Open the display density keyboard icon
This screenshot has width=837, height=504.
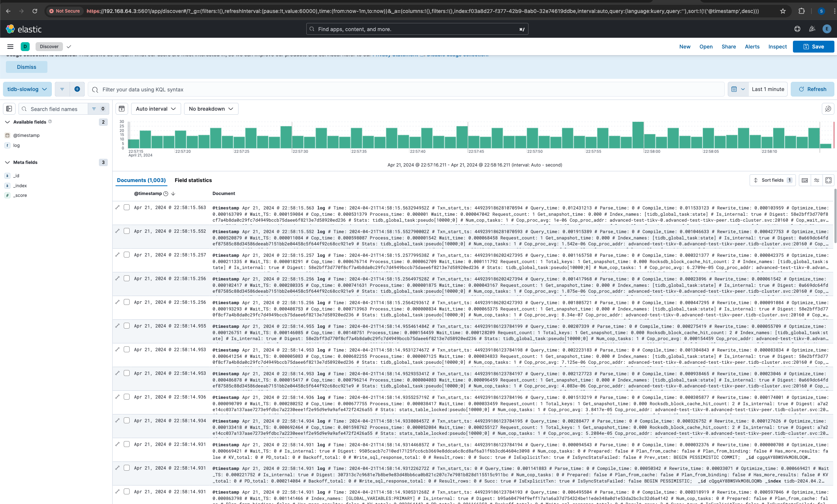(805, 180)
